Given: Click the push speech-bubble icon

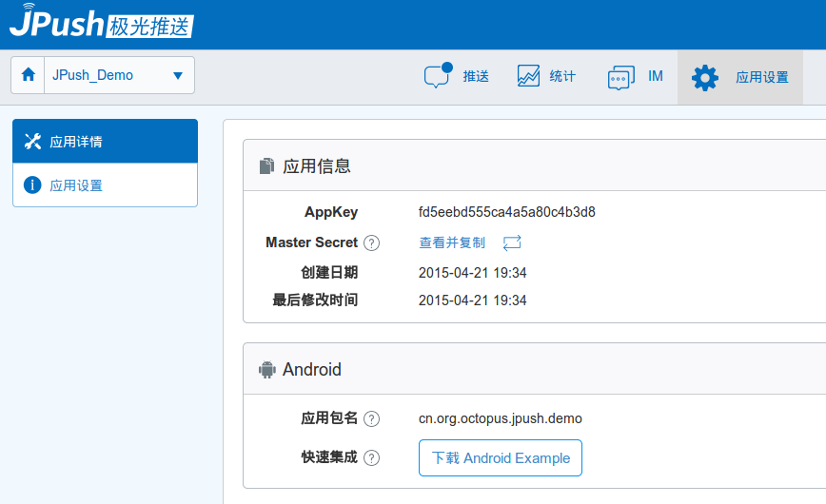Looking at the screenshot, I should tap(439, 76).
